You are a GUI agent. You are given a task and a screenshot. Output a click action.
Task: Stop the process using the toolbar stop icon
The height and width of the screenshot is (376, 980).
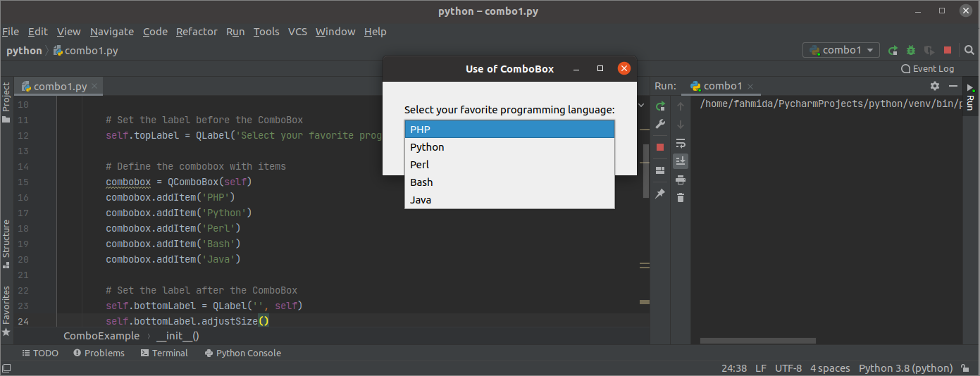948,50
